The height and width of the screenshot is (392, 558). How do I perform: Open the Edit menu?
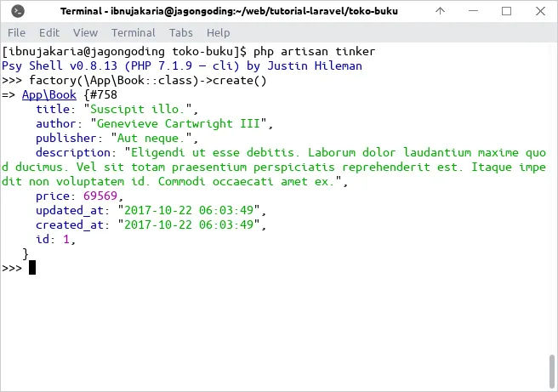pos(49,32)
